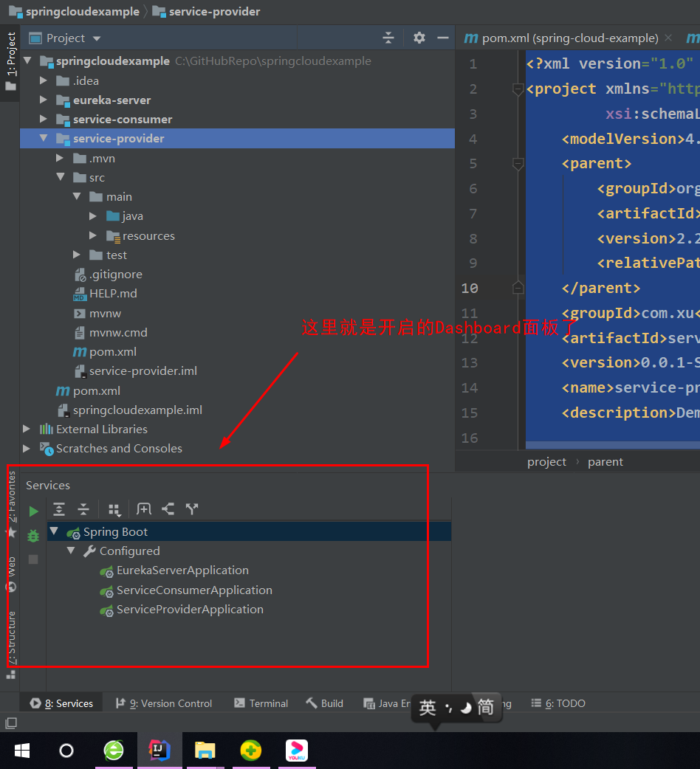Open the 6: TODO tool window tab
This screenshot has width=700, height=769.
558,703
